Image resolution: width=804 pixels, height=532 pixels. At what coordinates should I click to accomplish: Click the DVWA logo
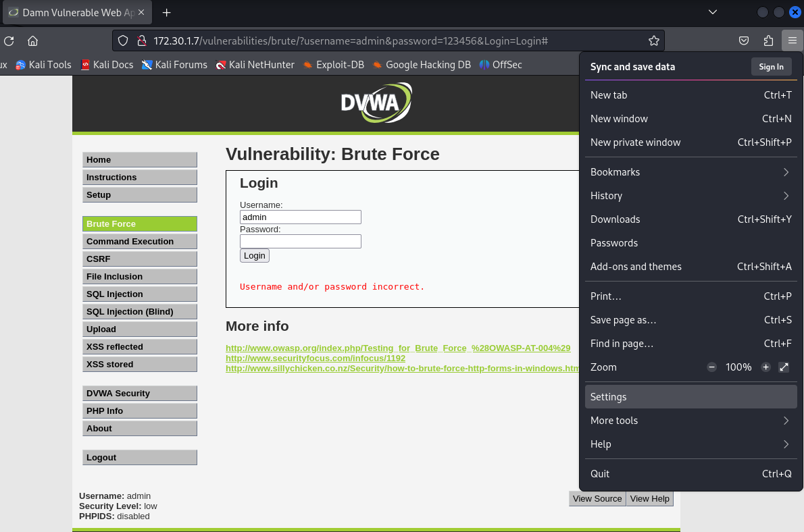click(x=376, y=103)
